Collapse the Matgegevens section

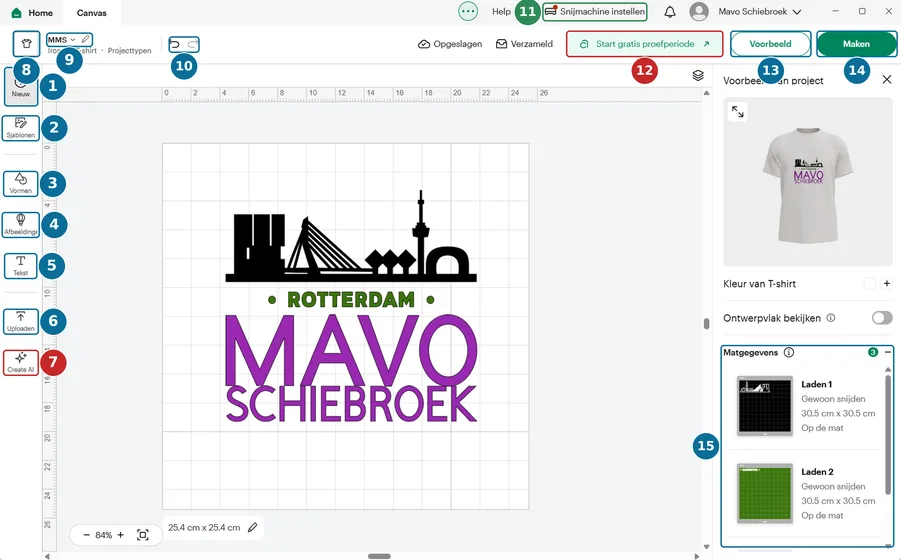[x=888, y=352]
